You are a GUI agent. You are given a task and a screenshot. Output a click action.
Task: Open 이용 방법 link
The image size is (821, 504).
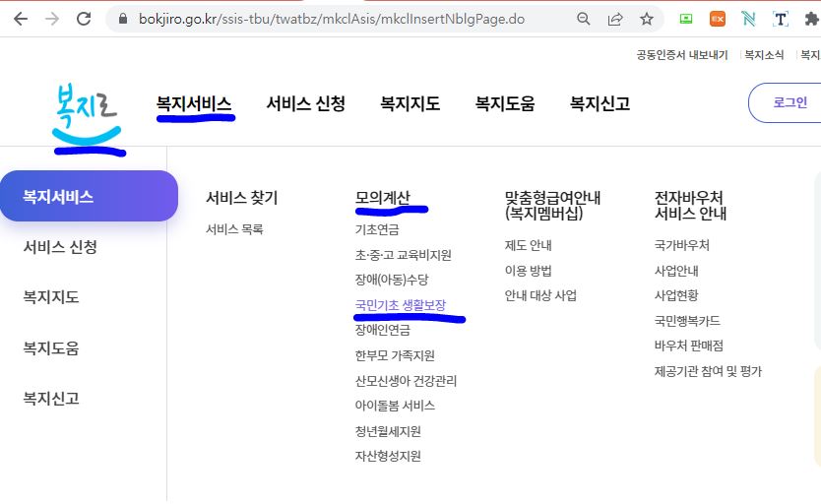pyautogui.click(x=528, y=271)
